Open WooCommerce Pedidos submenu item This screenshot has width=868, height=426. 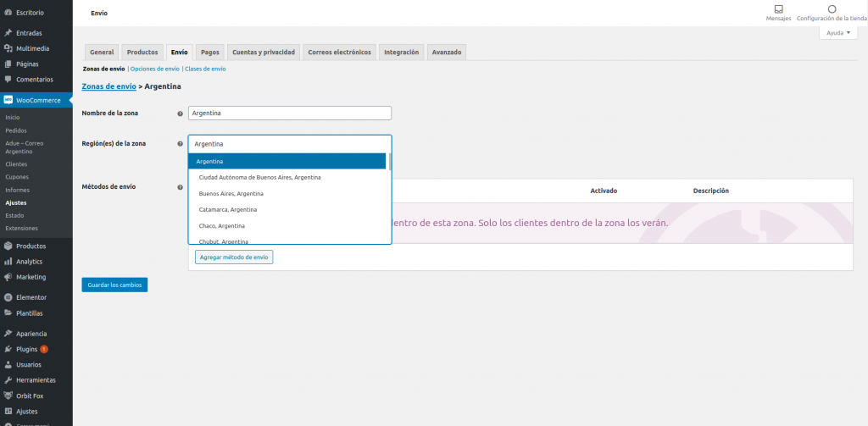pos(16,130)
